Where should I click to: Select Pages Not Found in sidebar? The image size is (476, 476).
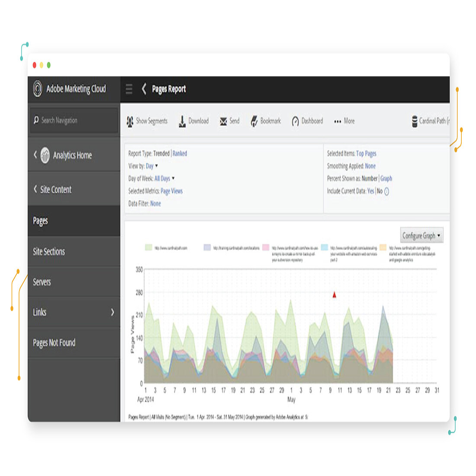point(54,343)
